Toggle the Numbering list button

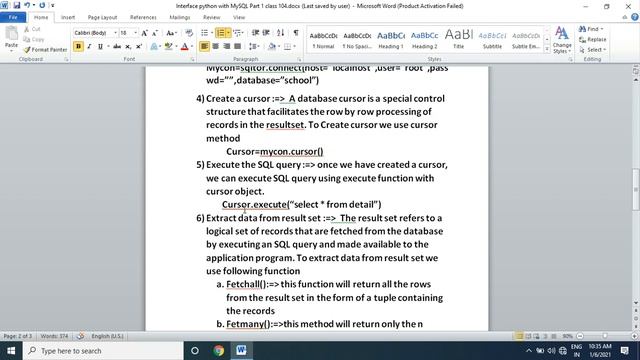(x=220, y=33)
